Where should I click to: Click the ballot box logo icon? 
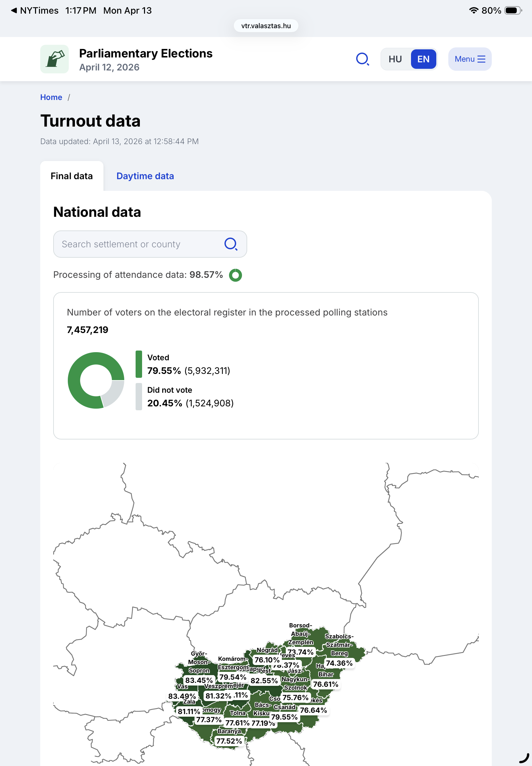(54, 59)
